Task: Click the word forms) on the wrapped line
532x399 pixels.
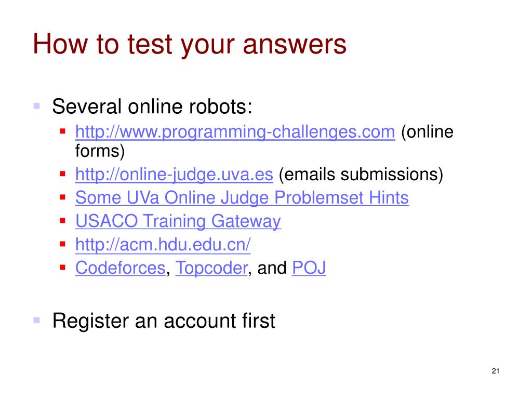Action: coord(100,151)
